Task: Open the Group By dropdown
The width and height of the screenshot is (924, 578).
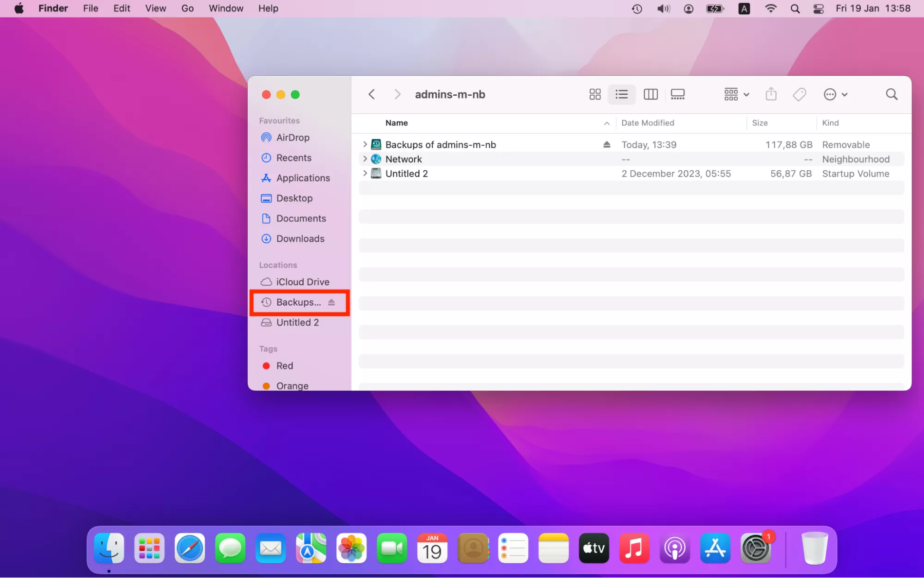Action: click(736, 94)
